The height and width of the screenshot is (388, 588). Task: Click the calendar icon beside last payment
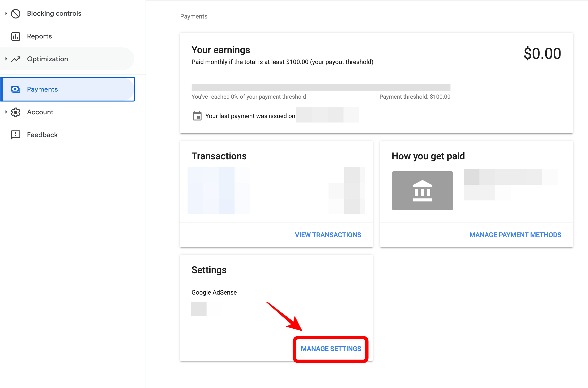point(197,116)
